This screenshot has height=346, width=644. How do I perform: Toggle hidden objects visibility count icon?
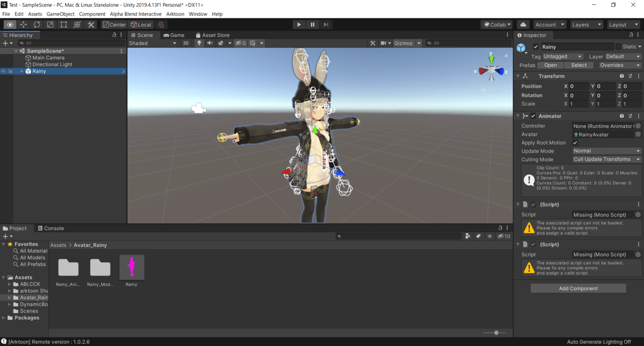click(x=240, y=43)
